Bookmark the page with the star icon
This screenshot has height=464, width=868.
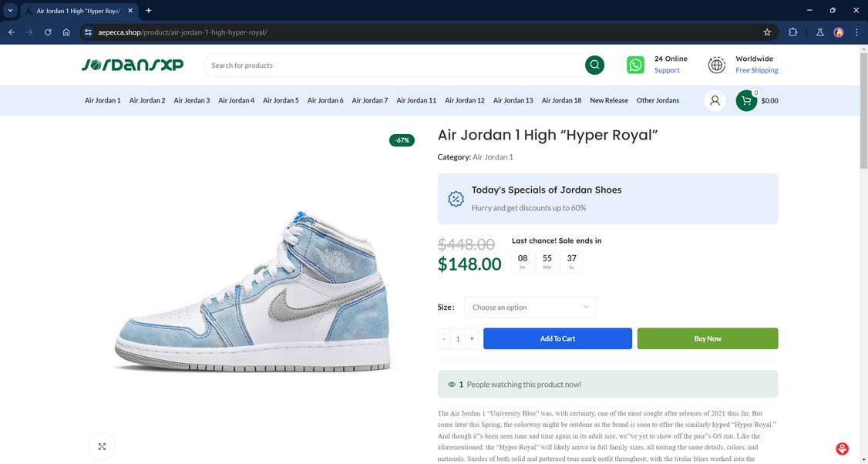pos(766,32)
